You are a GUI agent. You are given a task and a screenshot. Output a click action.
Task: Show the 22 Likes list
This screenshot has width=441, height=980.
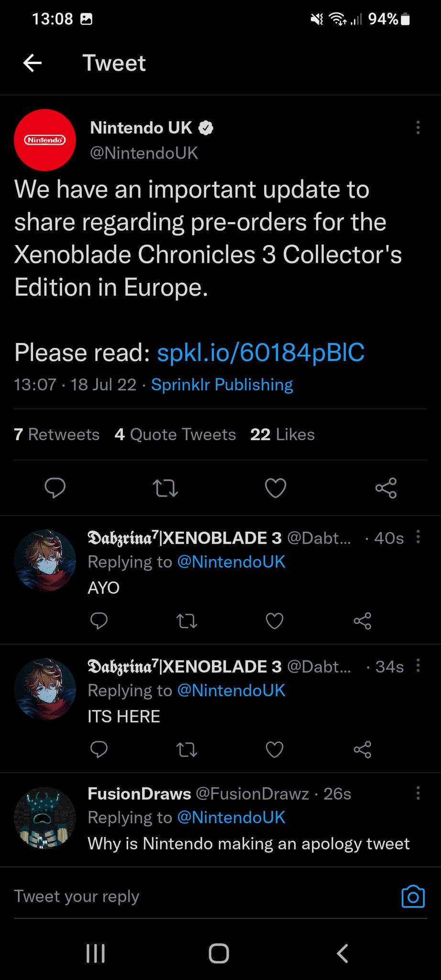pyautogui.click(x=282, y=434)
